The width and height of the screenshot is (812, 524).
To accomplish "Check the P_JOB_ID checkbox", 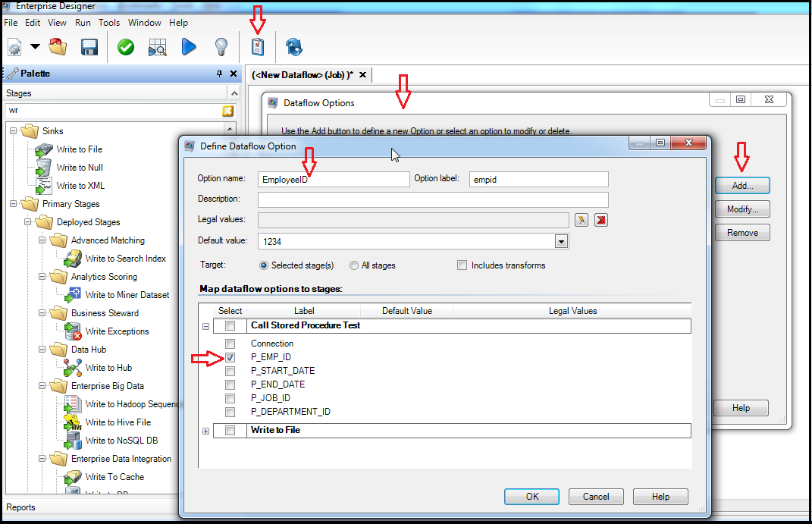I will tap(230, 398).
